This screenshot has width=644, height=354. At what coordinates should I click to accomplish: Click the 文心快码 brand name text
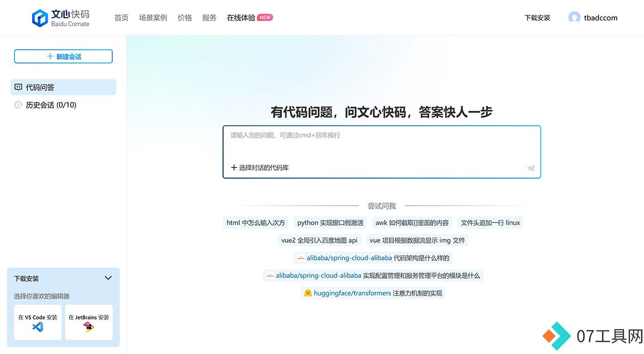point(70,14)
